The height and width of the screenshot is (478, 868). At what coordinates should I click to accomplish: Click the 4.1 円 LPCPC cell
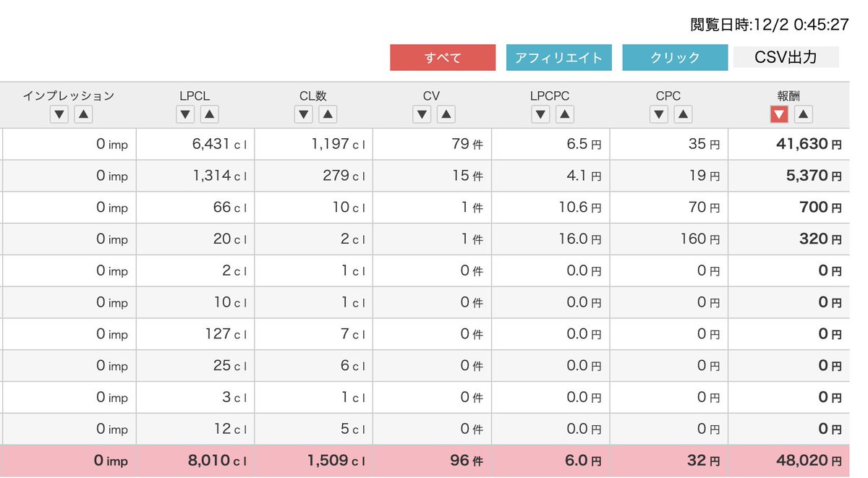(550, 176)
